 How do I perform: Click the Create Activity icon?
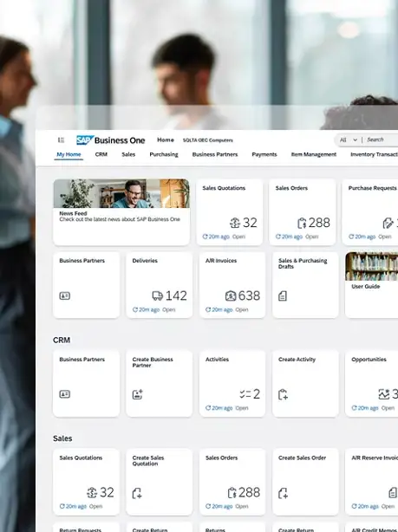(283, 394)
